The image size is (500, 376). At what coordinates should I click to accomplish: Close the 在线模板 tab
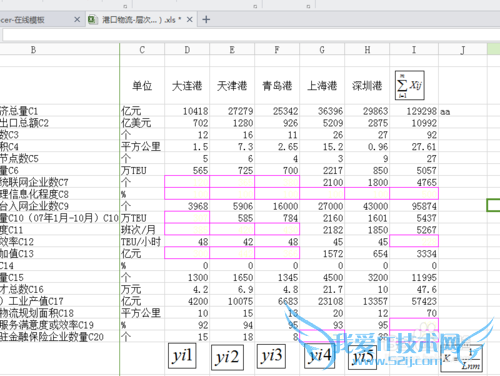(x=77, y=20)
